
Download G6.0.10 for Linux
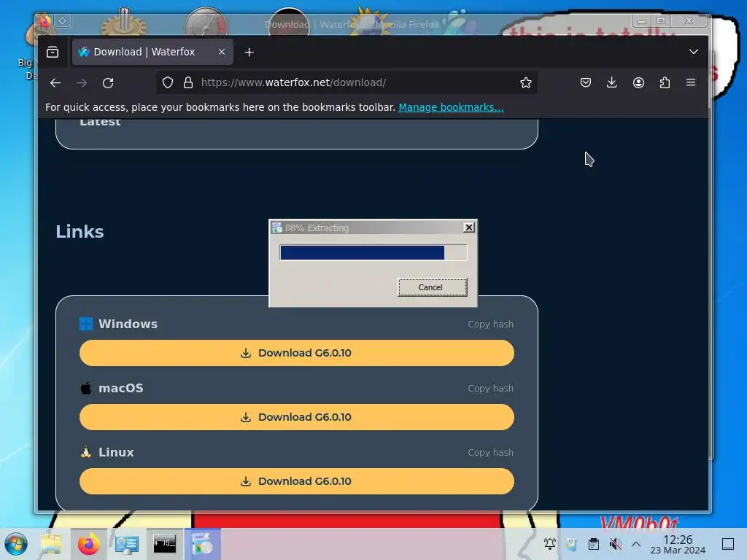point(296,481)
